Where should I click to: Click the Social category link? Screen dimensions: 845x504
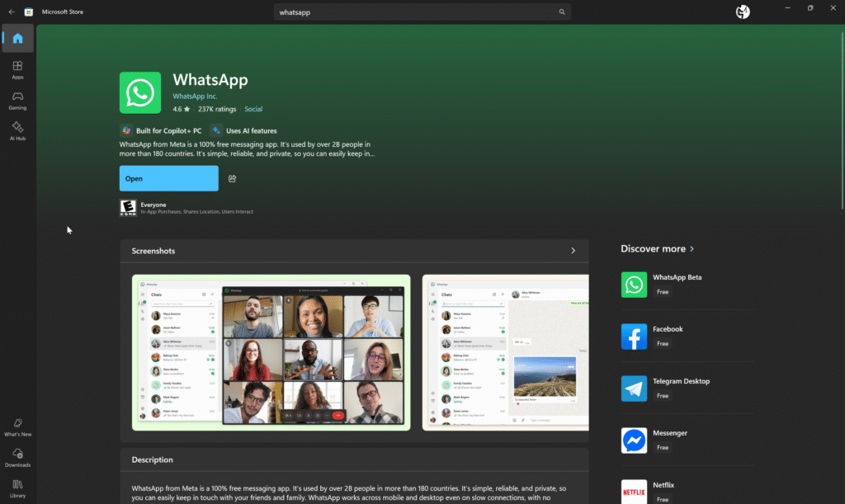click(x=253, y=109)
